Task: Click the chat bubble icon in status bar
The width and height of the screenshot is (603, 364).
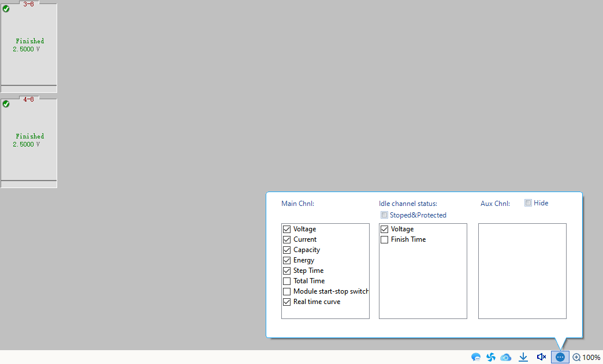Action: (476, 357)
